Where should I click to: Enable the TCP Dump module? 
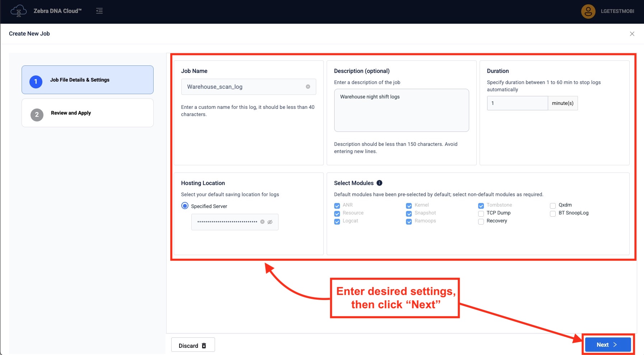tap(481, 213)
